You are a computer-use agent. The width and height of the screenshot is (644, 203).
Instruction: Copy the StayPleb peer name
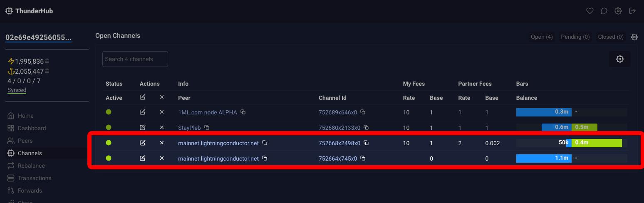coord(207,127)
